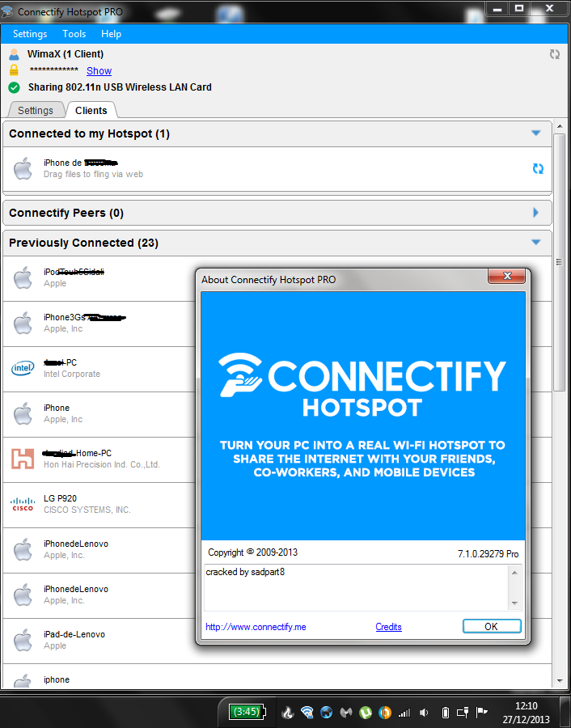The image size is (571, 728).
Task: Click the About text box scroll up arrow
Action: point(514,573)
